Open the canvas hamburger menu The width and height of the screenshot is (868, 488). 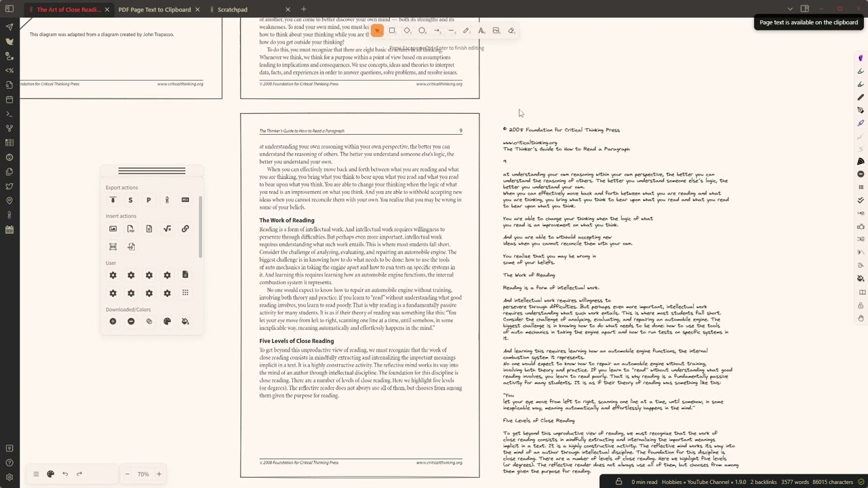[x=36, y=474]
